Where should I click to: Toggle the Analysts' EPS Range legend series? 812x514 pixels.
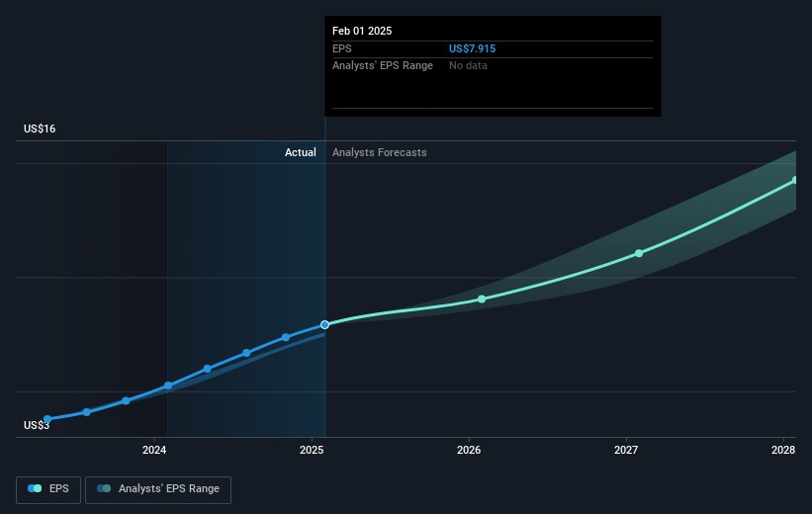(158, 489)
